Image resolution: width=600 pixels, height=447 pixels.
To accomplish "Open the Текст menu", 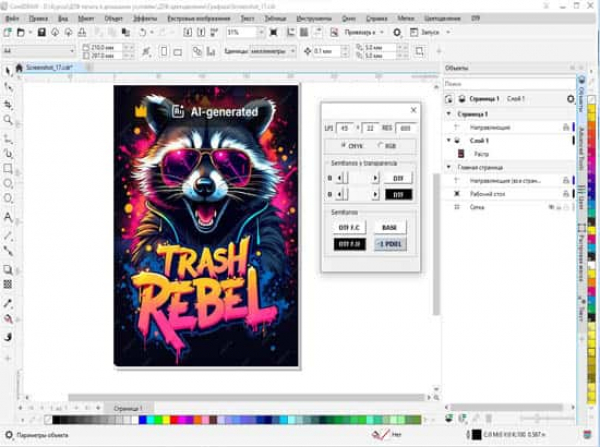I will click(247, 18).
